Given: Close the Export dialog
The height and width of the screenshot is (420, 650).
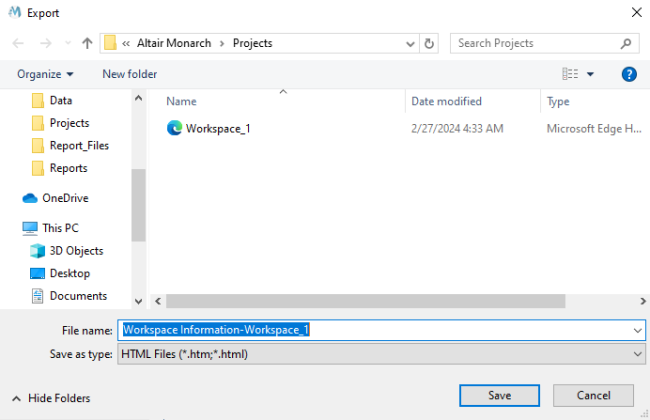Looking at the screenshot, I should click(x=637, y=12).
